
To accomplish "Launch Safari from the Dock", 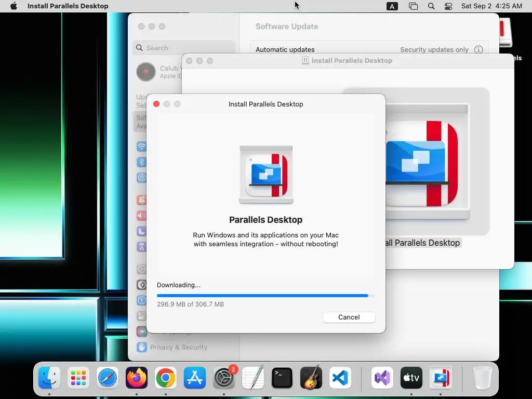I will click(108, 378).
